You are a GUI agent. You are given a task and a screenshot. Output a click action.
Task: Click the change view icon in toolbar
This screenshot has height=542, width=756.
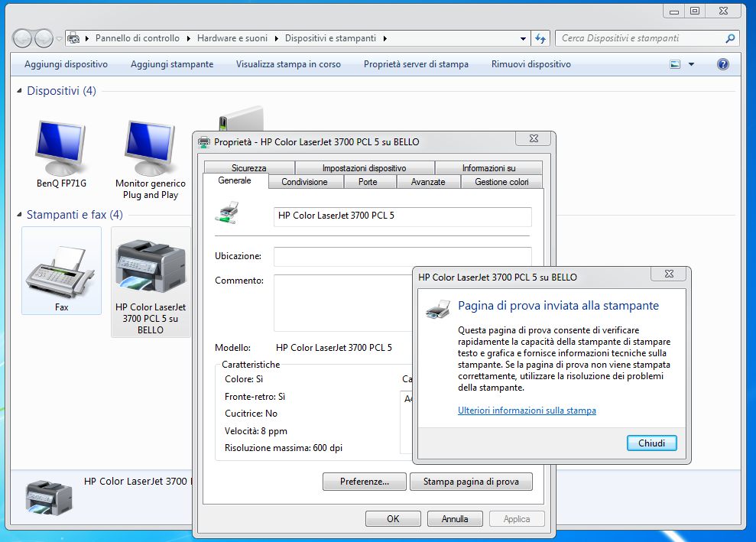pyautogui.click(x=675, y=64)
